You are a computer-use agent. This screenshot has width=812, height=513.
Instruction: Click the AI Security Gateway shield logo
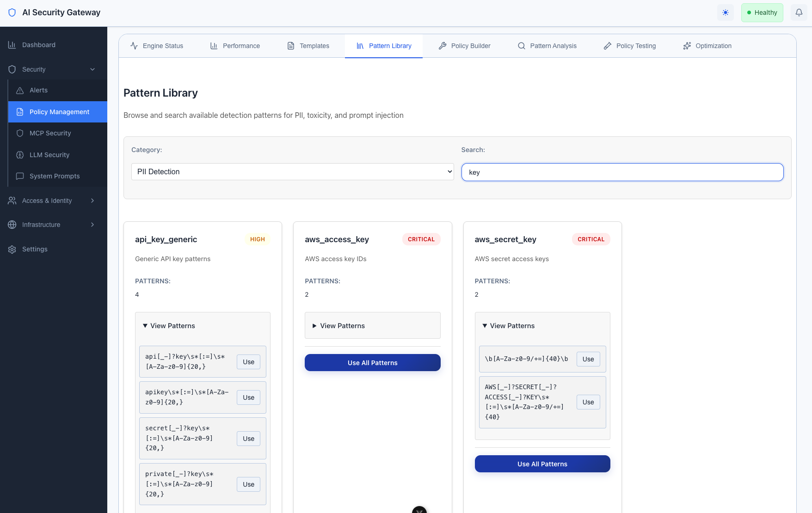[x=12, y=12]
